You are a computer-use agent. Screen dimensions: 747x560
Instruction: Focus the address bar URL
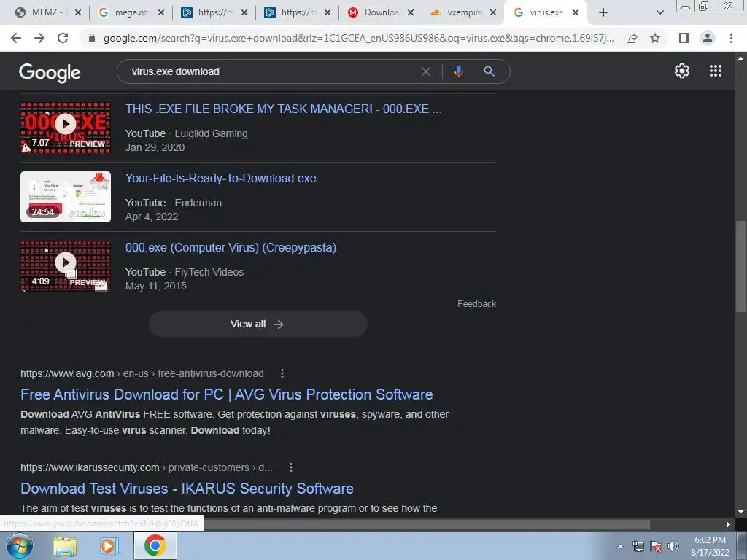click(x=358, y=38)
